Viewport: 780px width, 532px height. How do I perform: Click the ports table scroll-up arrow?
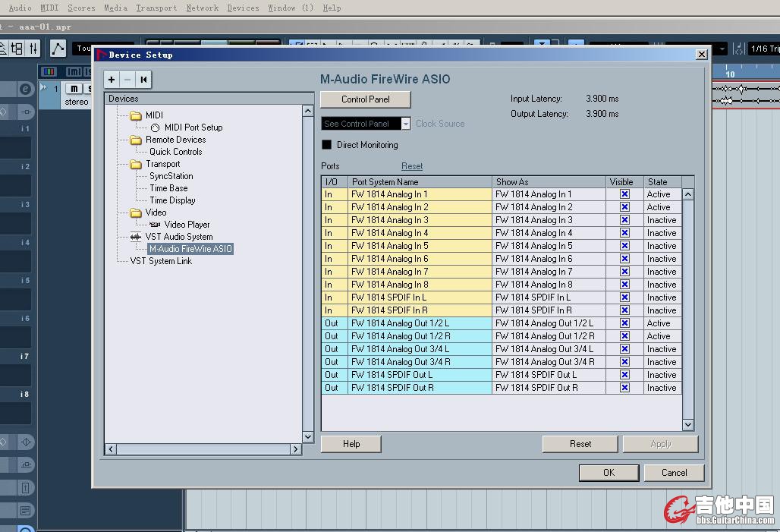coord(688,194)
